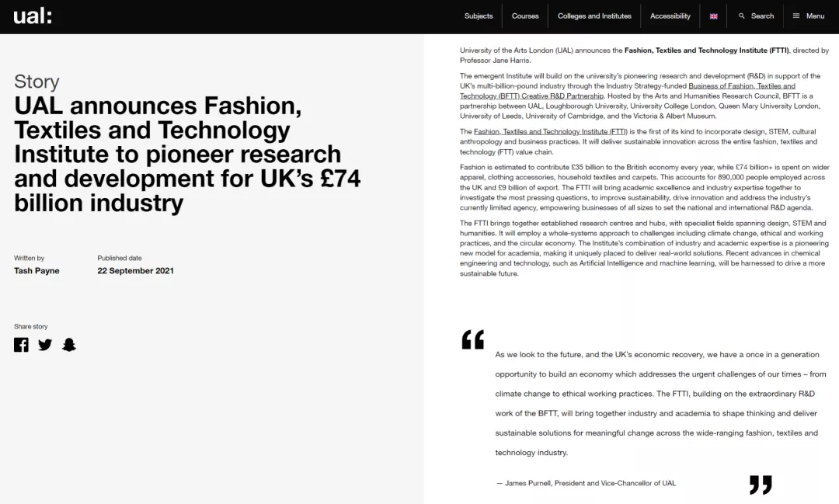Image resolution: width=839 pixels, height=504 pixels.
Task: Click author name Tash Payne
Action: 37,271
